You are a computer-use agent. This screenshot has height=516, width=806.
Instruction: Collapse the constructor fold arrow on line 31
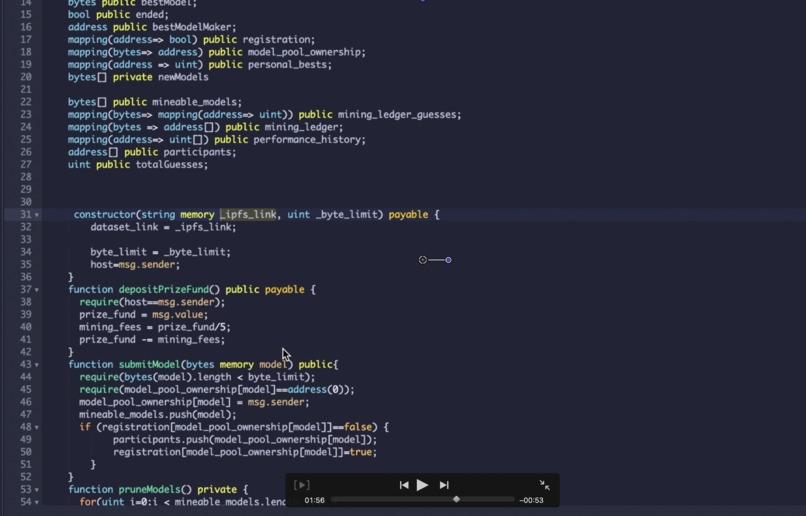click(37, 215)
